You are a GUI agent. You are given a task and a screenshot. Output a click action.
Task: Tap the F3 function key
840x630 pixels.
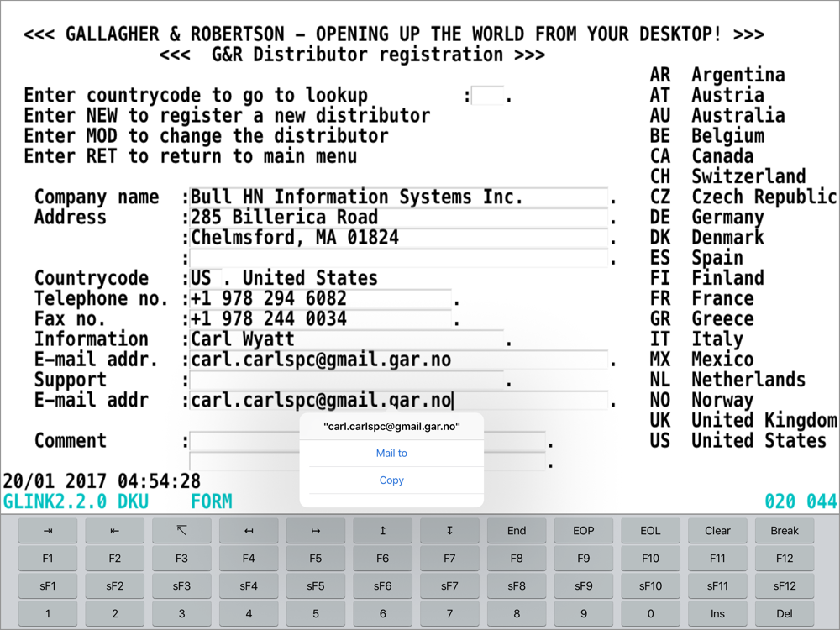click(181, 559)
